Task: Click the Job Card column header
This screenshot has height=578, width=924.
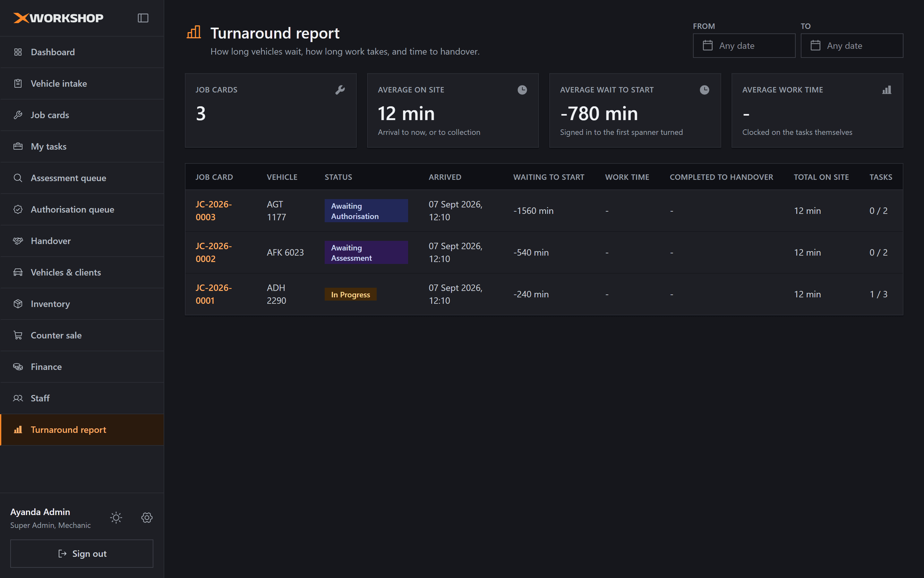Action: [214, 177]
